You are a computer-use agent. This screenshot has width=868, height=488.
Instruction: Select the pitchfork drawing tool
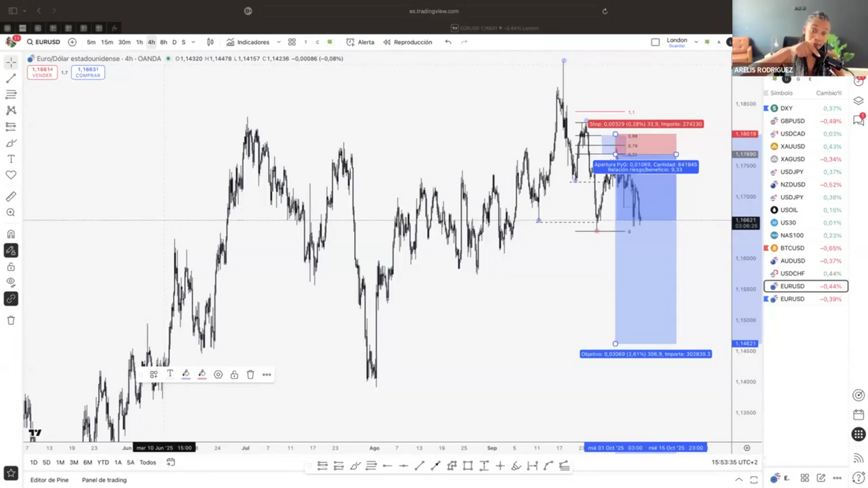tap(10, 110)
